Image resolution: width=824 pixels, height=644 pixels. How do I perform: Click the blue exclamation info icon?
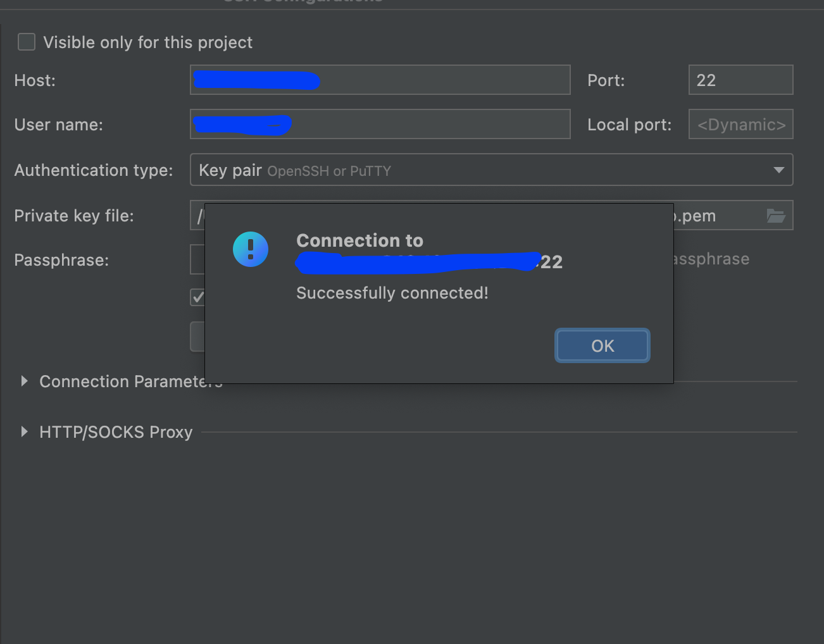coord(251,249)
